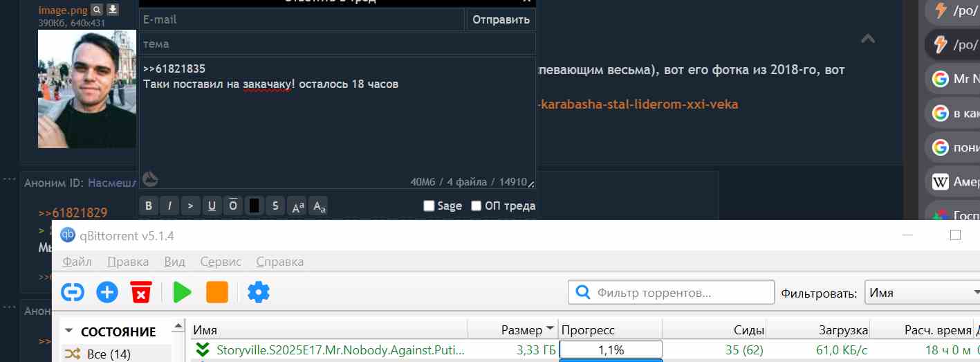
Task: Click the Насмешл ID link on Аноним post
Action: 113,183
